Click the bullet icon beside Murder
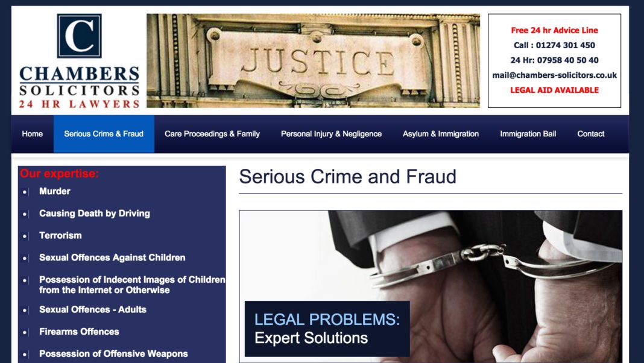The image size is (644, 363). click(x=25, y=192)
